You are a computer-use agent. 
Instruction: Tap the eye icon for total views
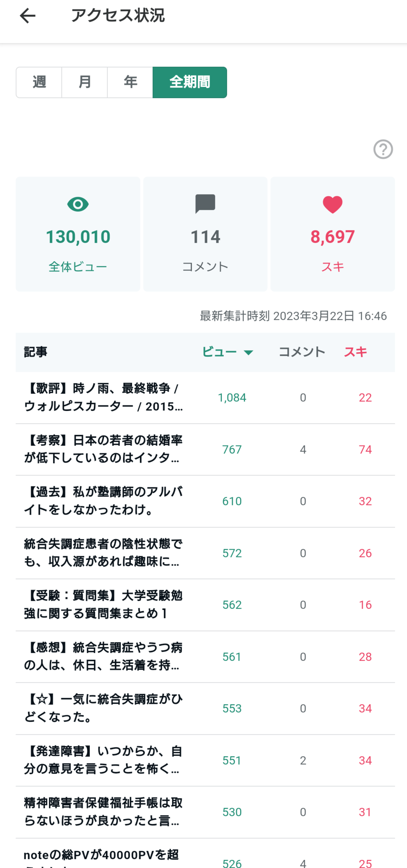78,204
